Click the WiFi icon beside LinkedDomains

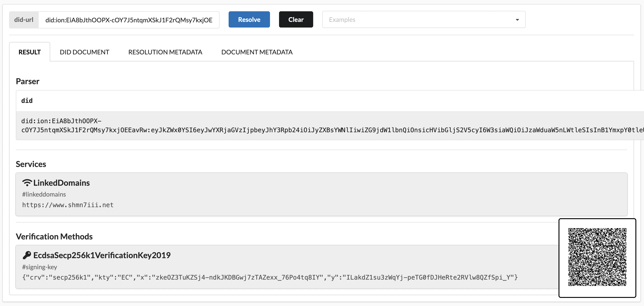(x=27, y=183)
